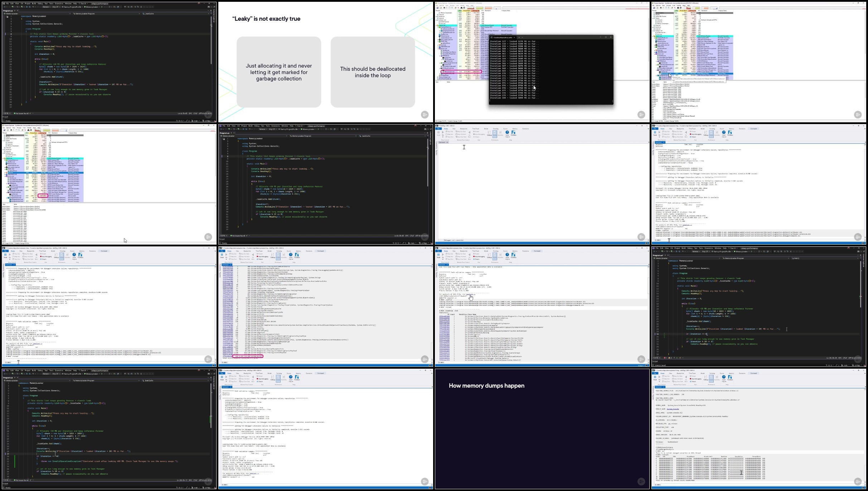This screenshot has height=491, width=868.
Task: Play the "How memory dumps happen" clip
Action: [641, 482]
